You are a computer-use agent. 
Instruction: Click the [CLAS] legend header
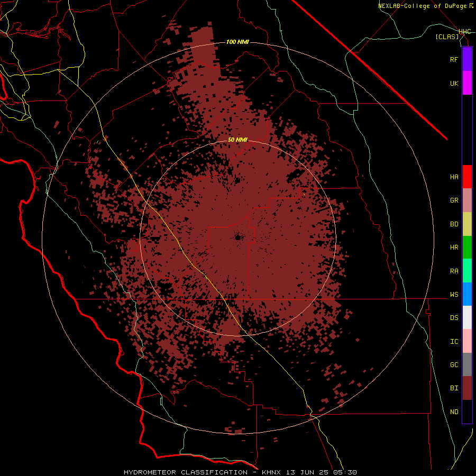pyautogui.click(x=447, y=36)
